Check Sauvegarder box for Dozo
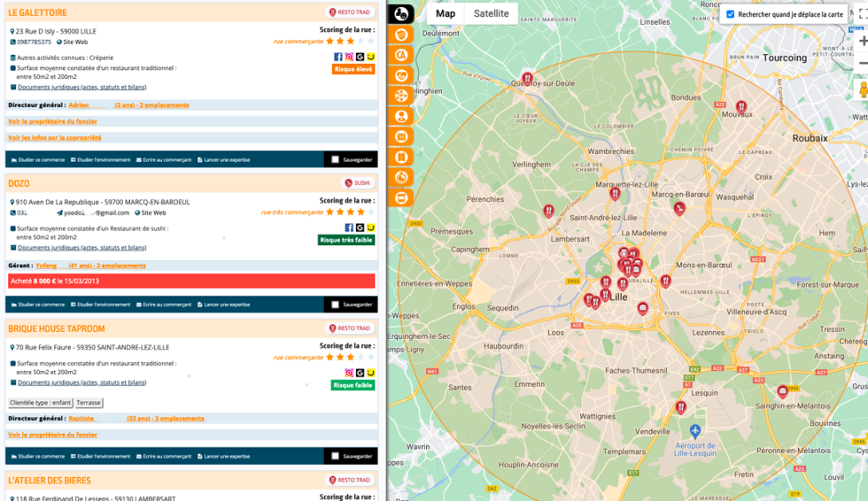This screenshot has width=868, height=501. click(335, 304)
